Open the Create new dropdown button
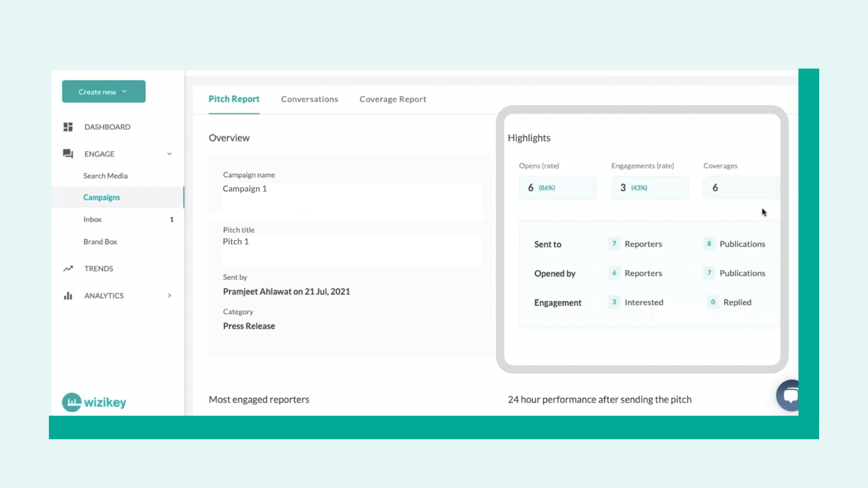 click(x=104, y=91)
